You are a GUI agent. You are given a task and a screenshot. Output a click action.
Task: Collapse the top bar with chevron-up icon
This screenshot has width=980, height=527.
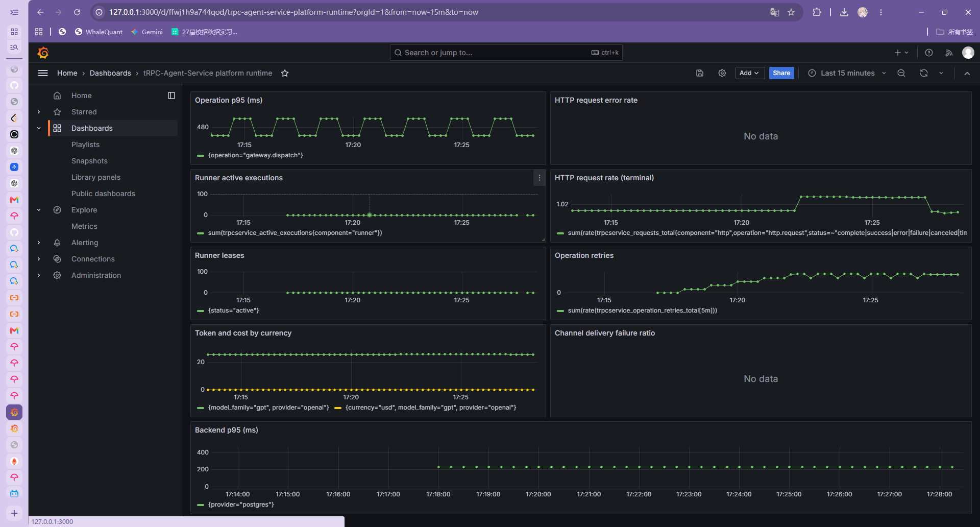(x=967, y=73)
